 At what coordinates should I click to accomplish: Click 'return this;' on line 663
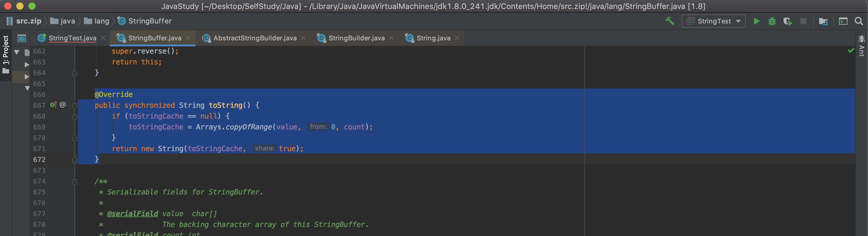137,62
